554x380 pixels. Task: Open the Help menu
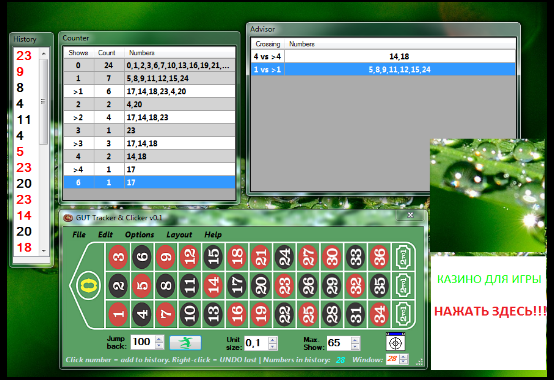213,234
